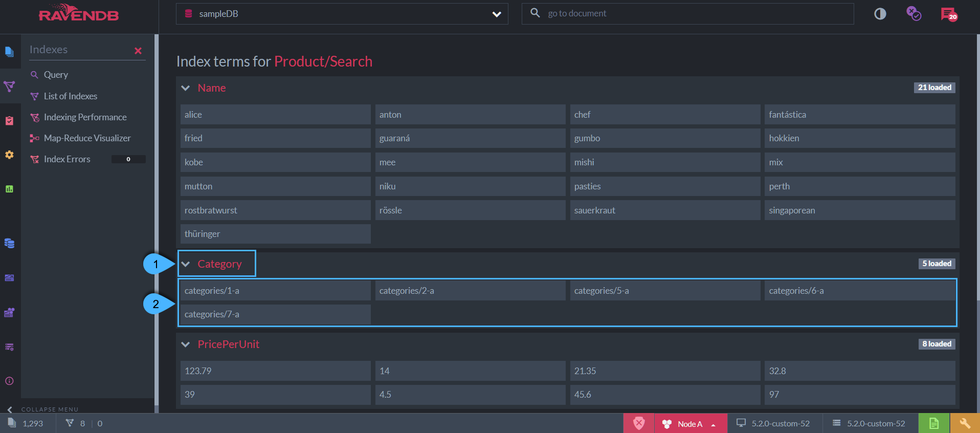Click the RavenDB logo

pos(79,13)
